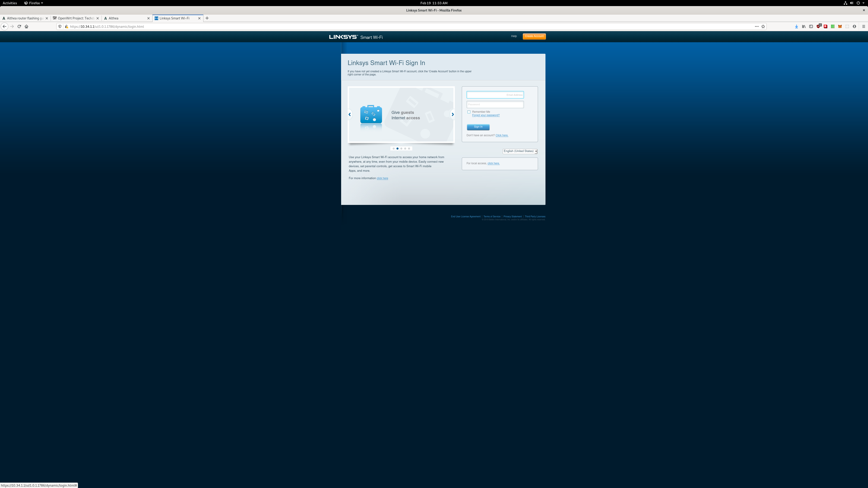
Task: Jump to the fifth carousel slide dot
Action: [x=409, y=148]
